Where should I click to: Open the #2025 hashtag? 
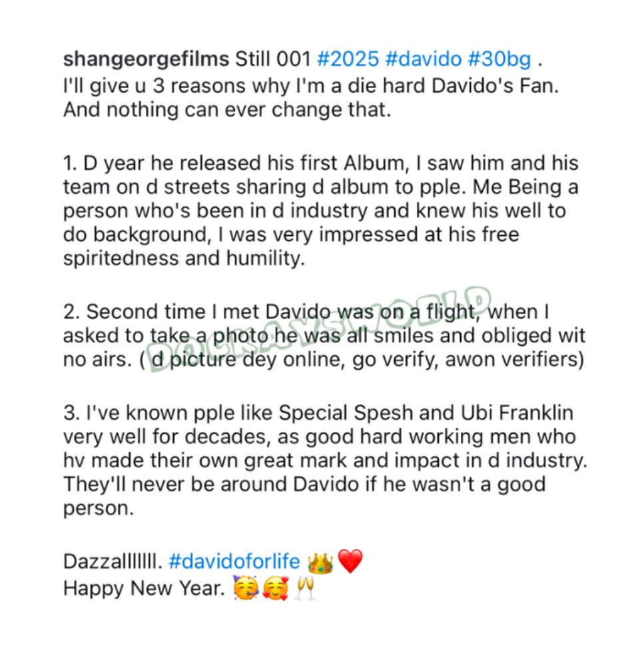(348, 59)
